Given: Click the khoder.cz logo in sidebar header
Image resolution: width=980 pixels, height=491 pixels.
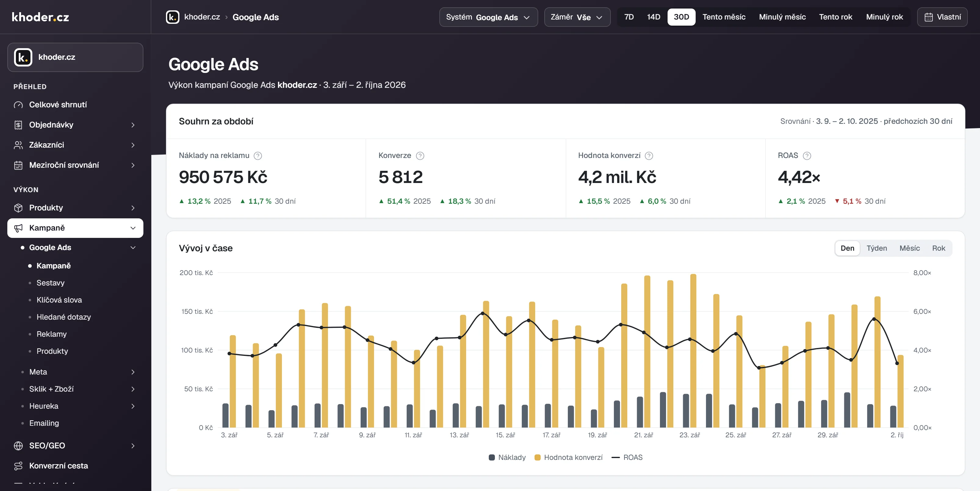Looking at the screenshot, I should [40, 17].
